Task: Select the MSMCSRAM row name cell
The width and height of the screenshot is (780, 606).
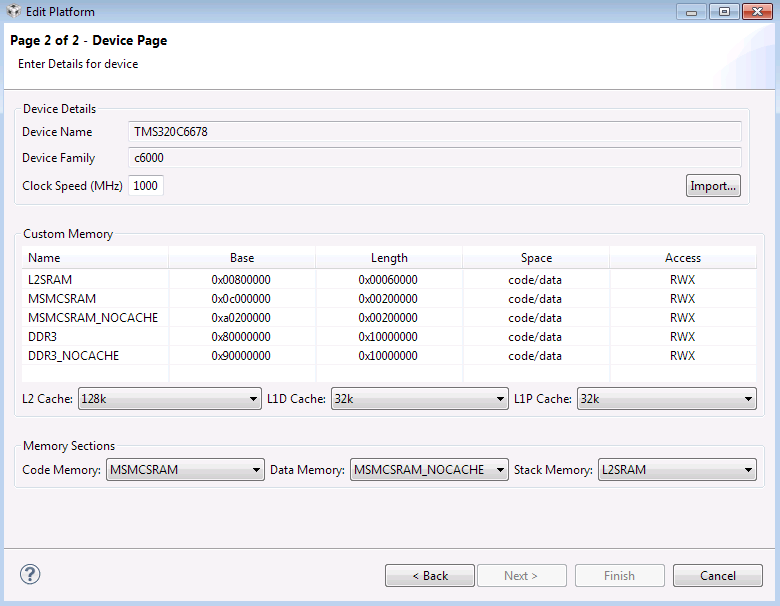Action: pos(62,299)
